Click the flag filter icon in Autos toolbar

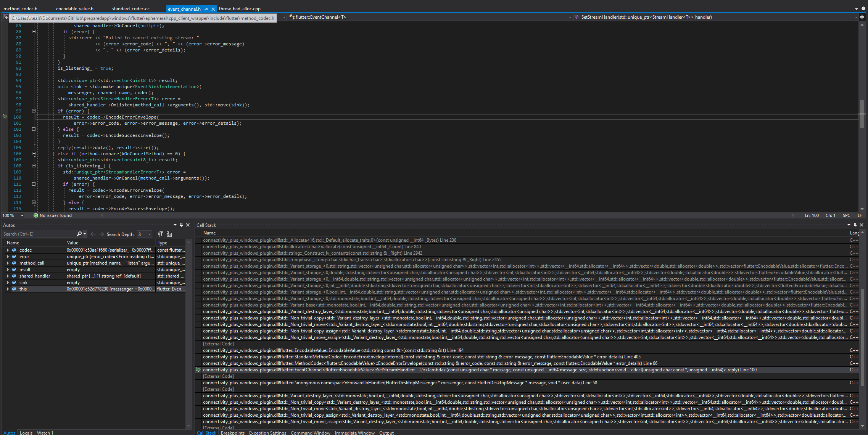160,234
